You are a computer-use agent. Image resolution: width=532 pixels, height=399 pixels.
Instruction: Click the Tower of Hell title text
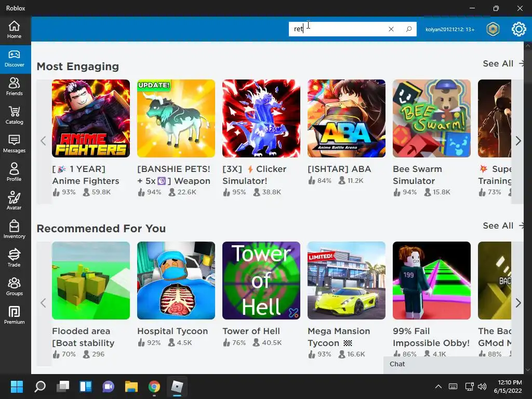point(251,331)
